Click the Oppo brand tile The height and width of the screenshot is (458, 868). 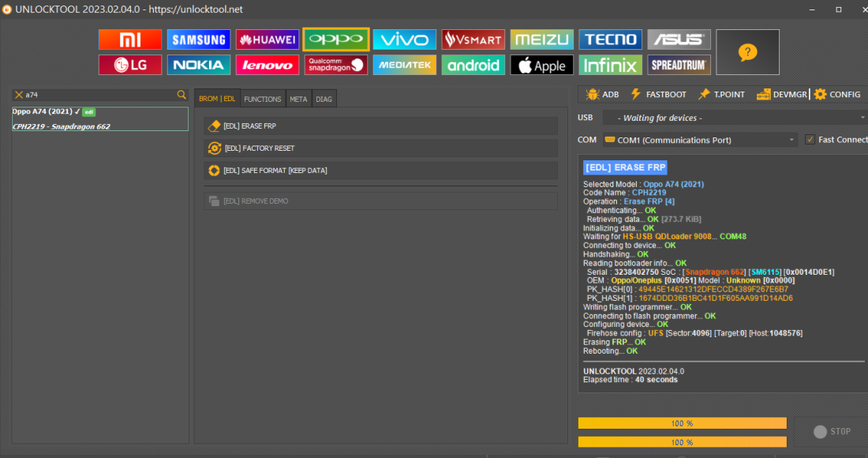(336, 39)
